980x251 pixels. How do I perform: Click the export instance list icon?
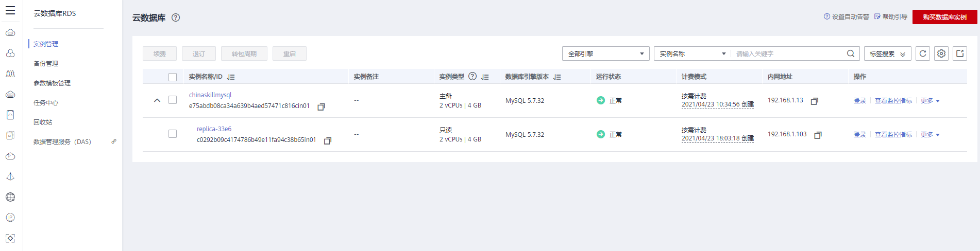(960, 53)
